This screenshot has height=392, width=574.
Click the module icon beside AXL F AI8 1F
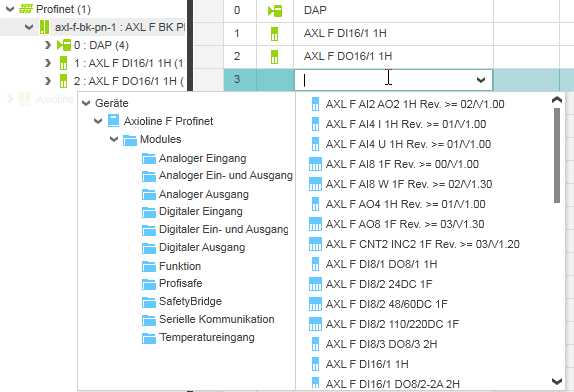tap(315, 164)
